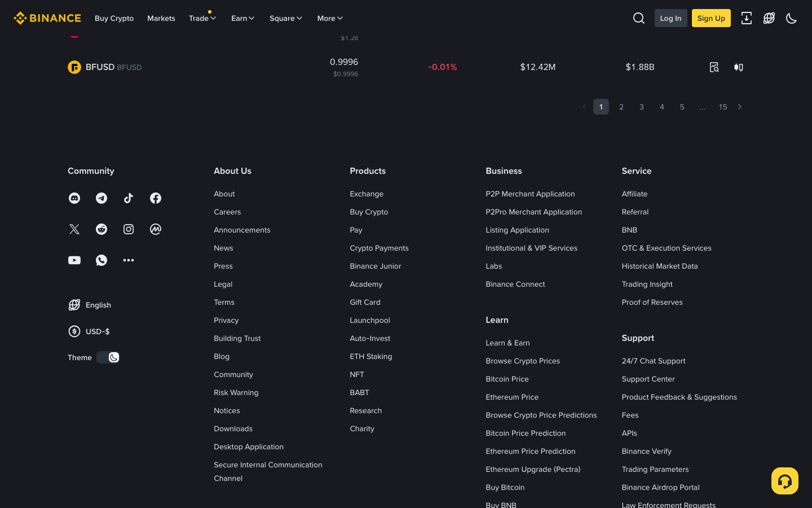
Task: Open the YouTube channel icon
Action: tap(74, 260)
